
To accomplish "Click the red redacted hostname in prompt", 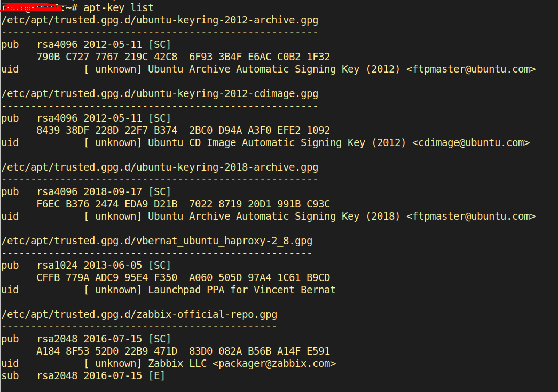I will tap(34, 7).
